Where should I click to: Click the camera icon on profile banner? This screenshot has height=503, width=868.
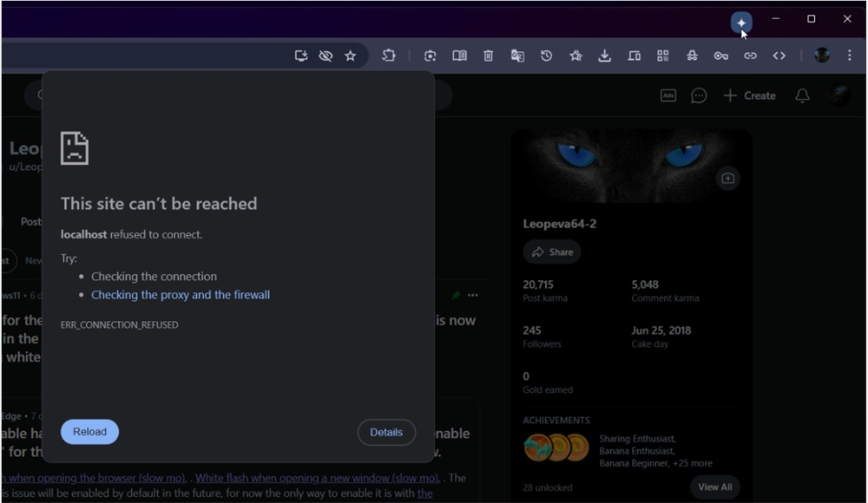pyautogui.click(x=727, y=178)
